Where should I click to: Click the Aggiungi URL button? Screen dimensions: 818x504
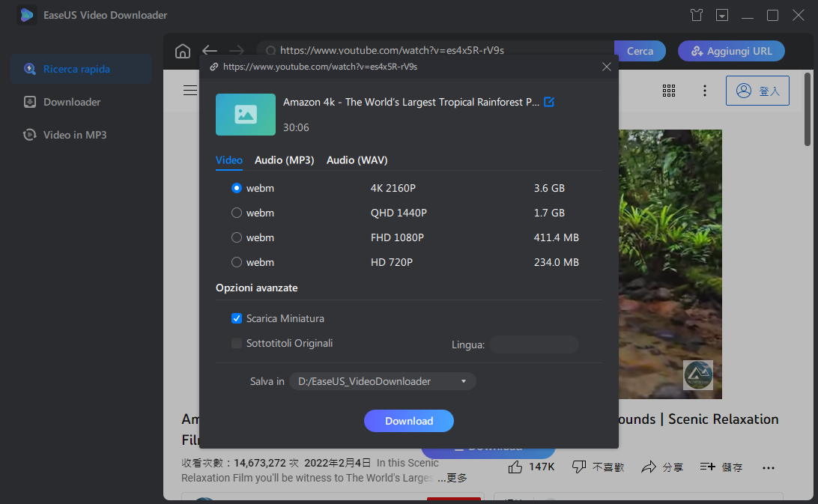(731, 51)
